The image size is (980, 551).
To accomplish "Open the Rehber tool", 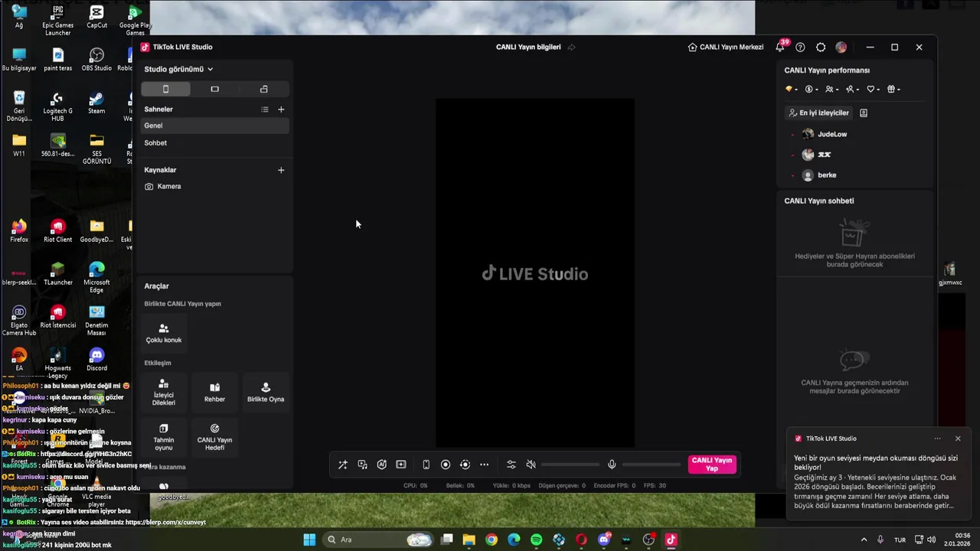I will point(214,393).
